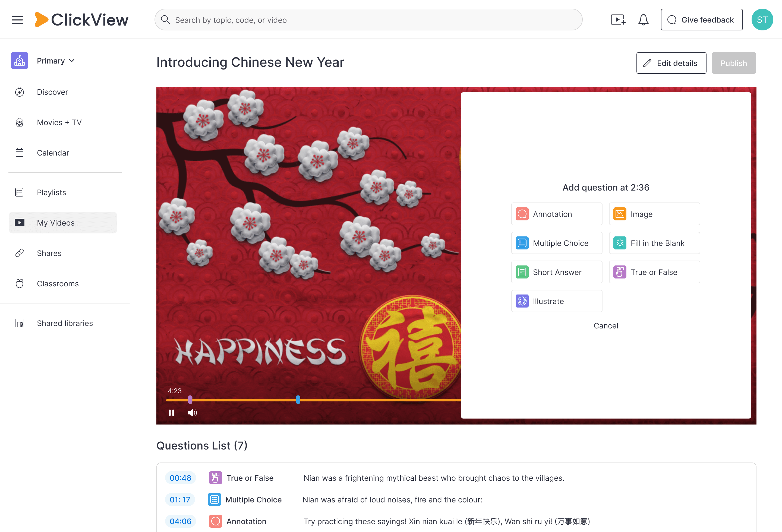Click the Multiple Choice icon in list
The height and width of the screenshot is (532, 782).
coord(214,500)
